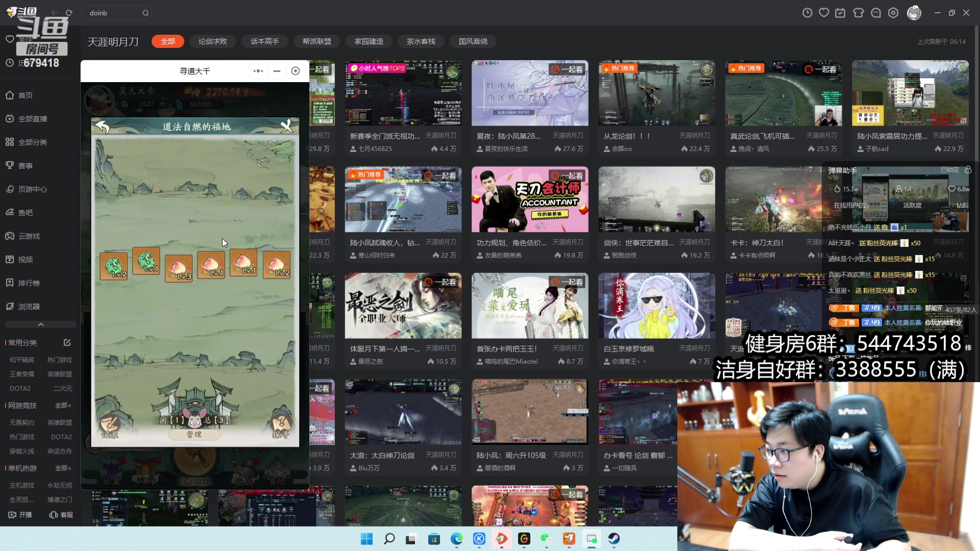Viewport: 980px width, 551px height.
Task: Open watch history clock icon
Action: 807,13
